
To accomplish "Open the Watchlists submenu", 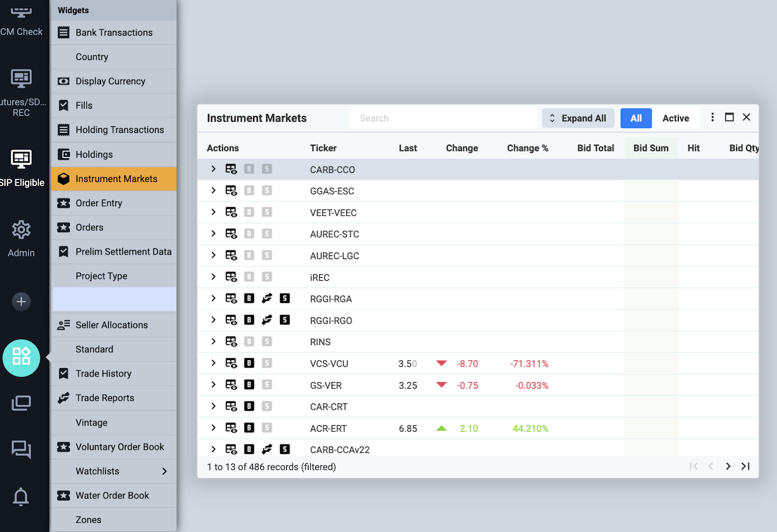I will tap(114, 471).
